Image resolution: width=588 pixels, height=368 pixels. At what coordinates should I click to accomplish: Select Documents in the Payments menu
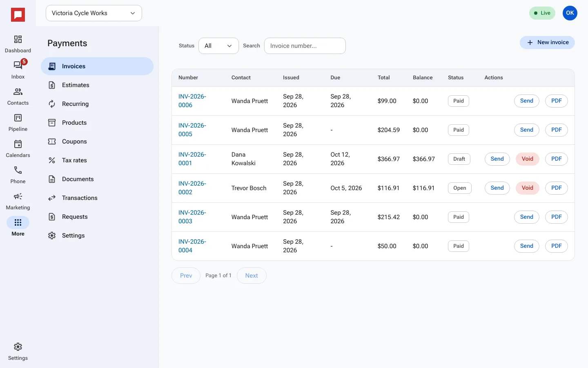click(x=97, y=179)
